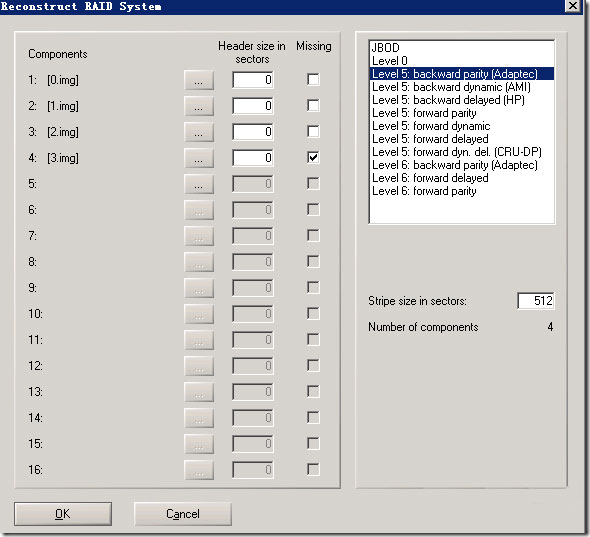
Task: Select Level 5: backward dynamic (AMI)
Action: coord(462,87)
